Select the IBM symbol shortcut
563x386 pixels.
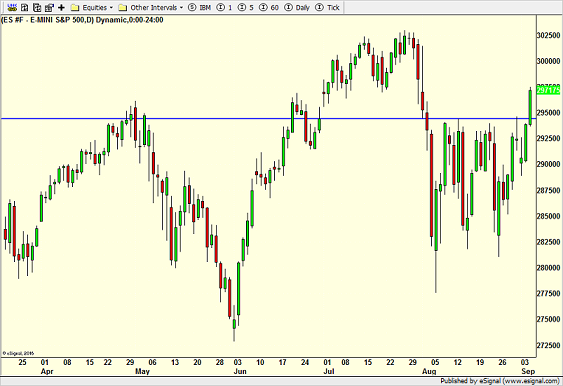200,8
